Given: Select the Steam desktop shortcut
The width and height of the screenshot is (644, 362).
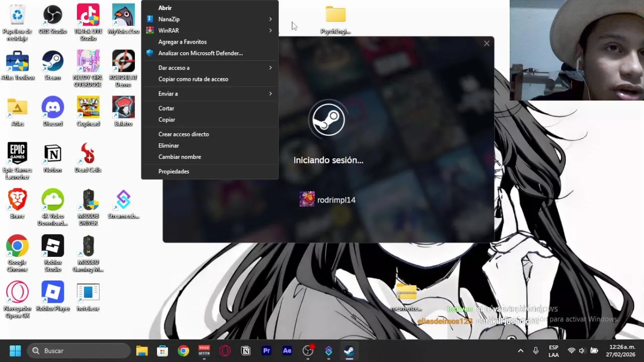Looking at the screenshot, I should pyautogui.click(x=52, y=66).
